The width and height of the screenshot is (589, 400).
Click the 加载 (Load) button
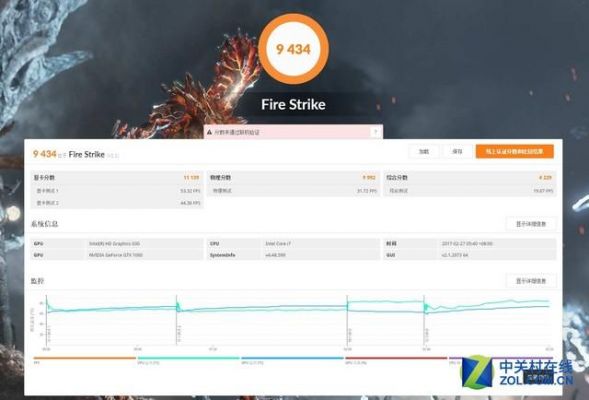[x=424, y=151]
